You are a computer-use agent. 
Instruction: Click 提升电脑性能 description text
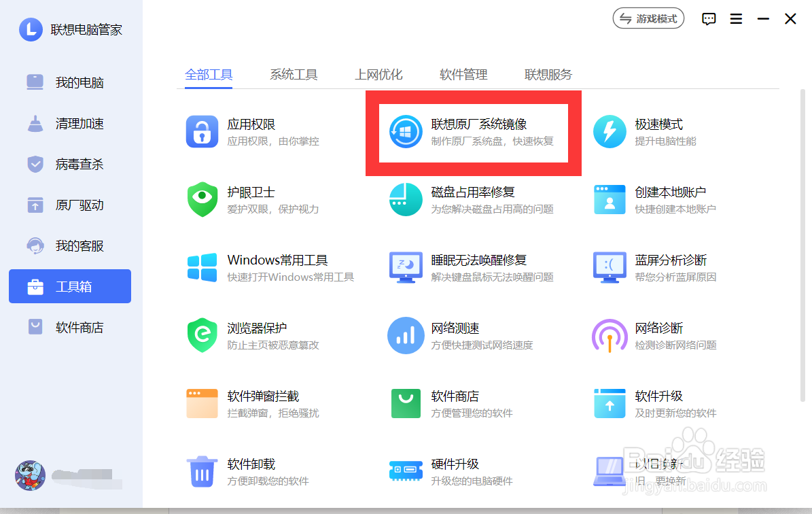point(665,141)
